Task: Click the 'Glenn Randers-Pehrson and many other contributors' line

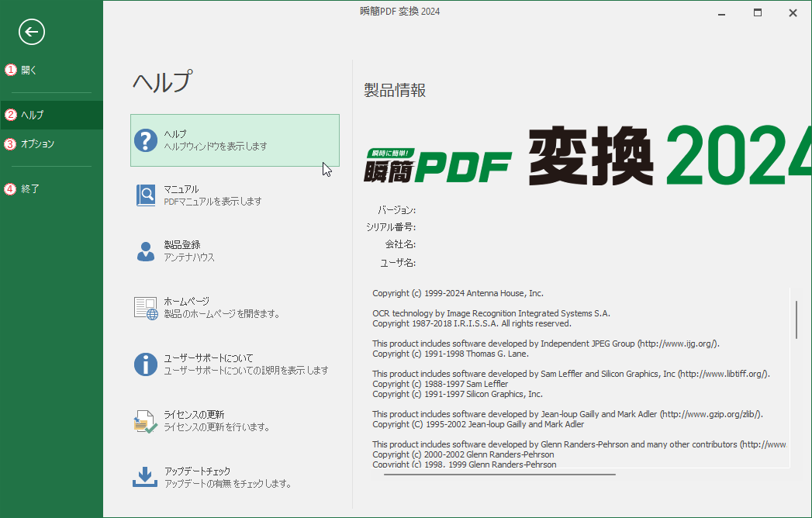Action: point(579,444)
